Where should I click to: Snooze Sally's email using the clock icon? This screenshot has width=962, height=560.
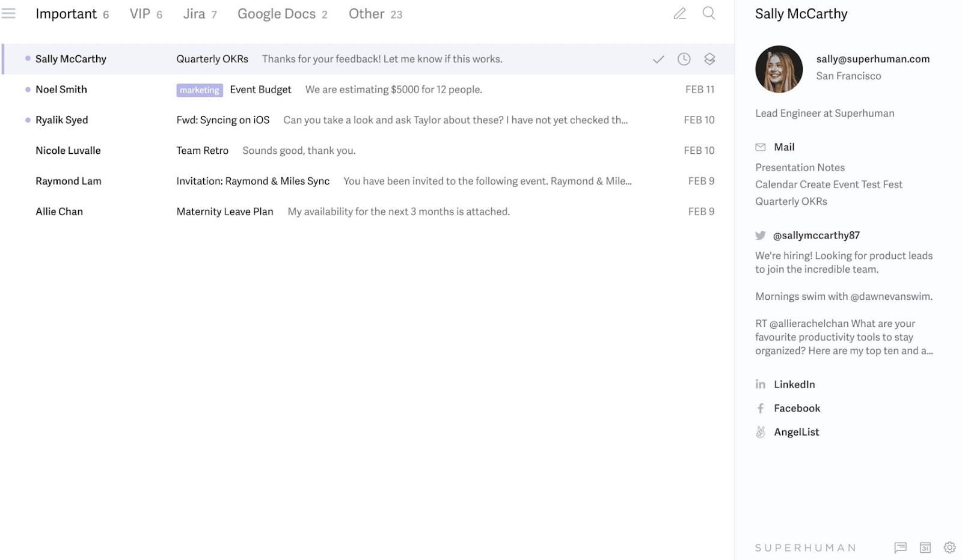tap(684, 59)
